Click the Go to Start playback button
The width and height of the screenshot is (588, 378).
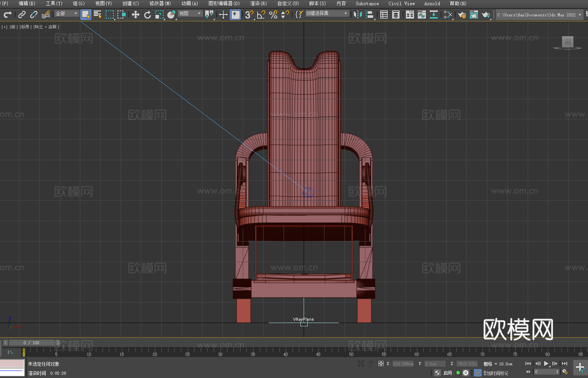pos(528,364)
